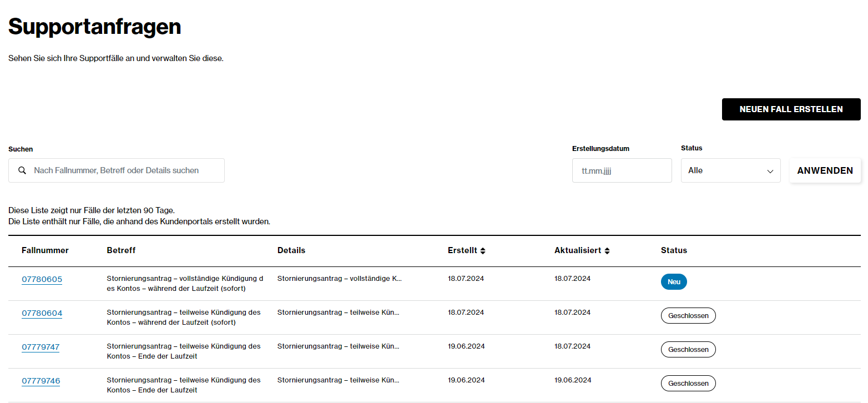
Task: Click the Erstellungsdatum field label
Action: [600, 149]
